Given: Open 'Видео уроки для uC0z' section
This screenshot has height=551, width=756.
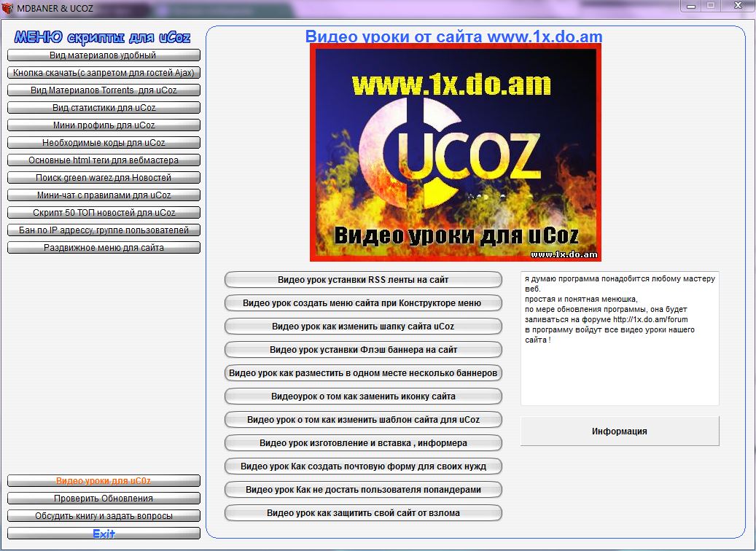Looking at the screenshot, I should tap(104, 480).
